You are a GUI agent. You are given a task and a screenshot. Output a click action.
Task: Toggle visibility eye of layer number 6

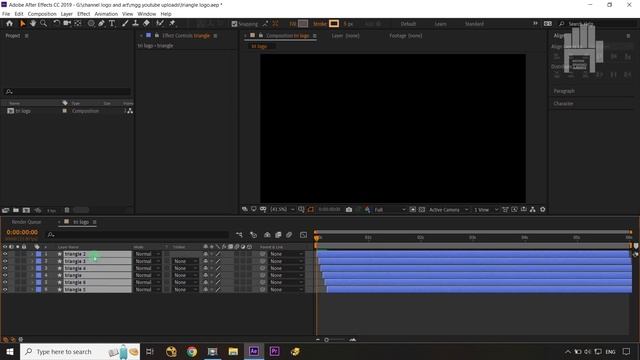5,289
